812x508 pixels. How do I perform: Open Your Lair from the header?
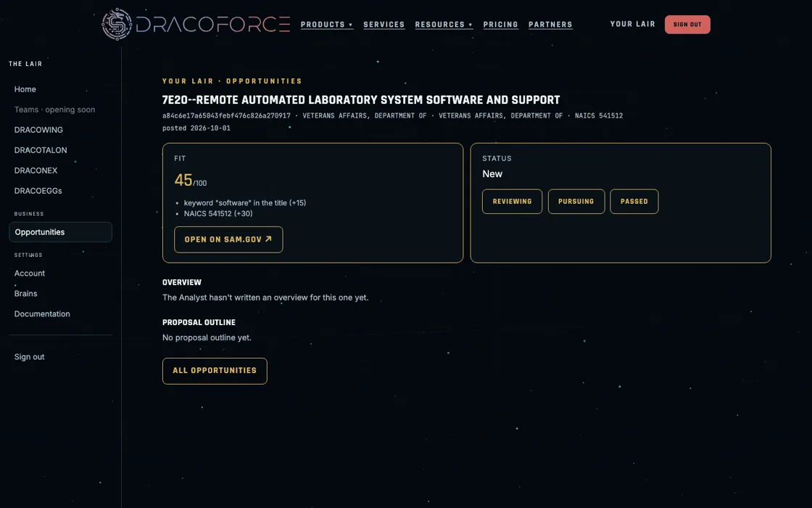coord(632,24)
